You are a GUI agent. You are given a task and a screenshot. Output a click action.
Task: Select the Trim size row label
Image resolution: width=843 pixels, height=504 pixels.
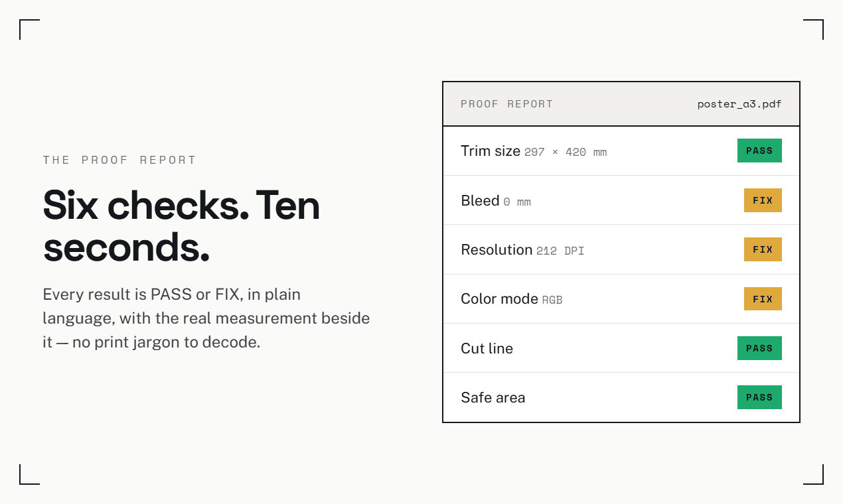click(x=491, y=151)
